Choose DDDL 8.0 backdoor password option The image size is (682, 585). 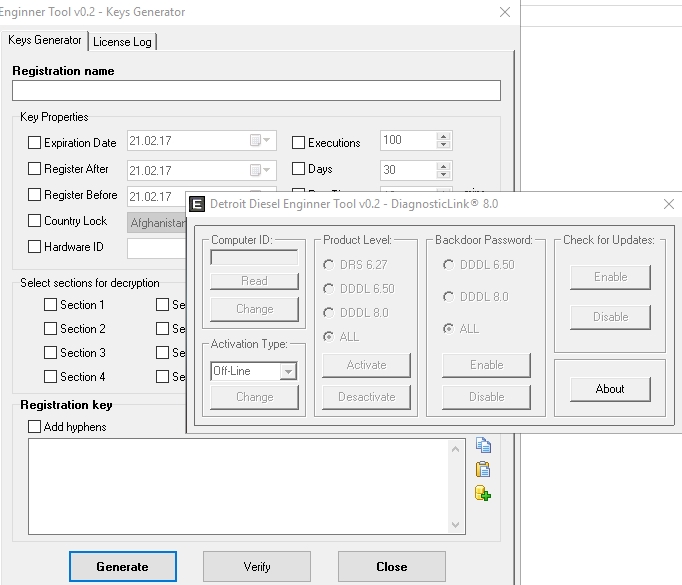click(x=448, y=297)
